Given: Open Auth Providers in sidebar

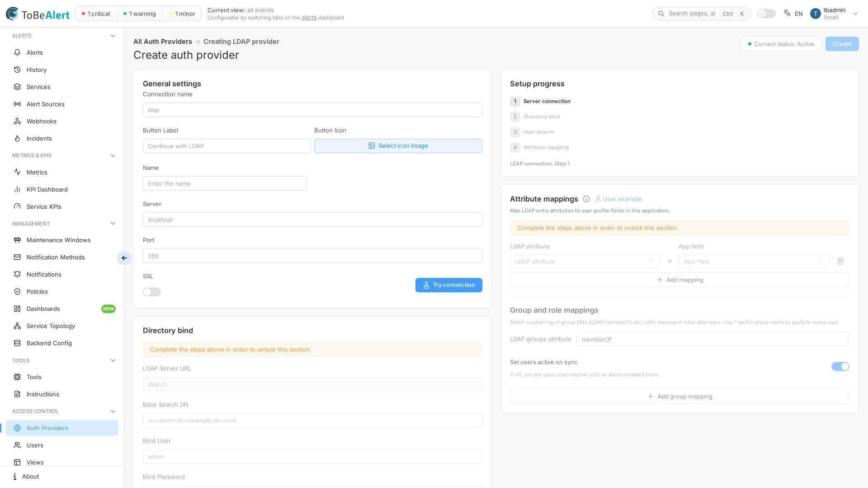Looking at the screenshot, I should click(x=62, y=428).
